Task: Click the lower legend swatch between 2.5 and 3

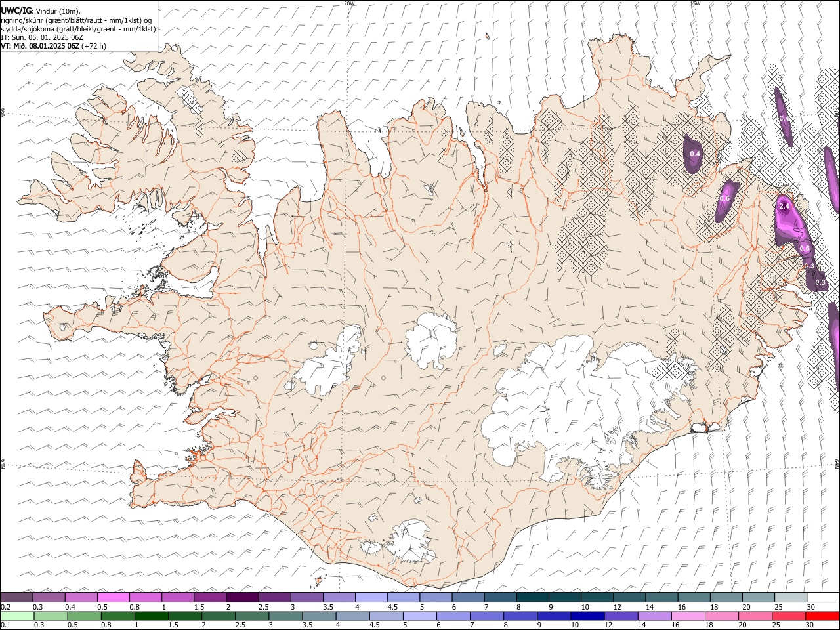Action: (251, 616)
